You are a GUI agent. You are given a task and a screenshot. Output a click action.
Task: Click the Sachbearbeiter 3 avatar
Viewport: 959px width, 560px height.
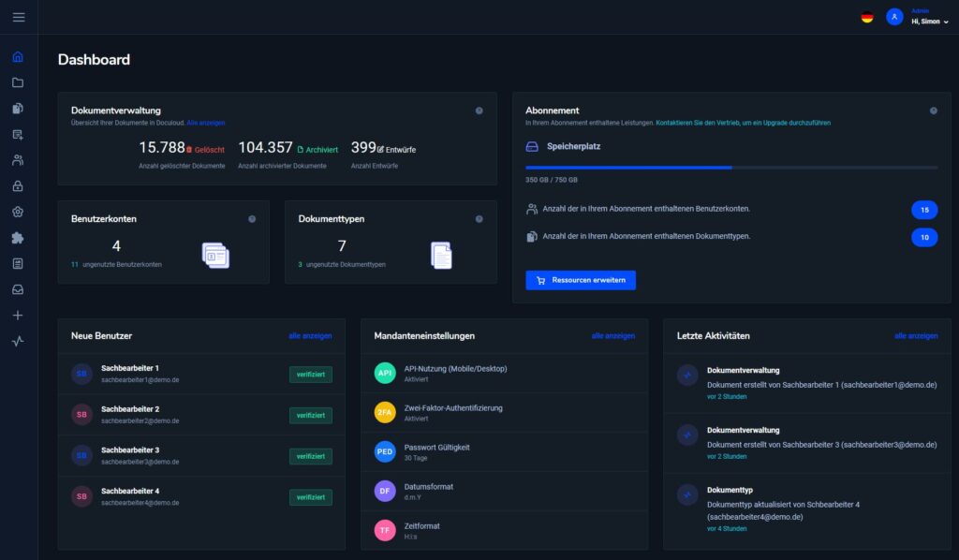81,455
